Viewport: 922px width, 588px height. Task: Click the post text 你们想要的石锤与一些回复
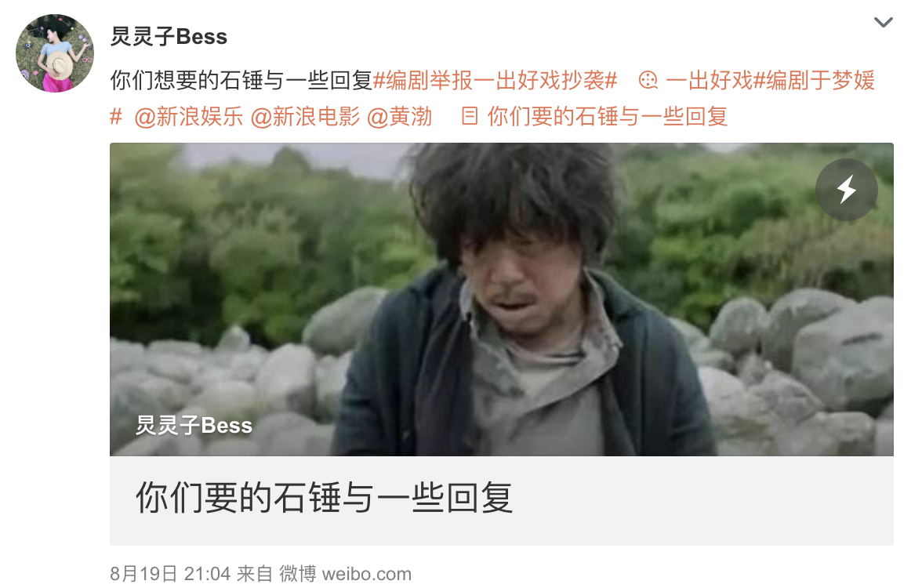[241, 80]
